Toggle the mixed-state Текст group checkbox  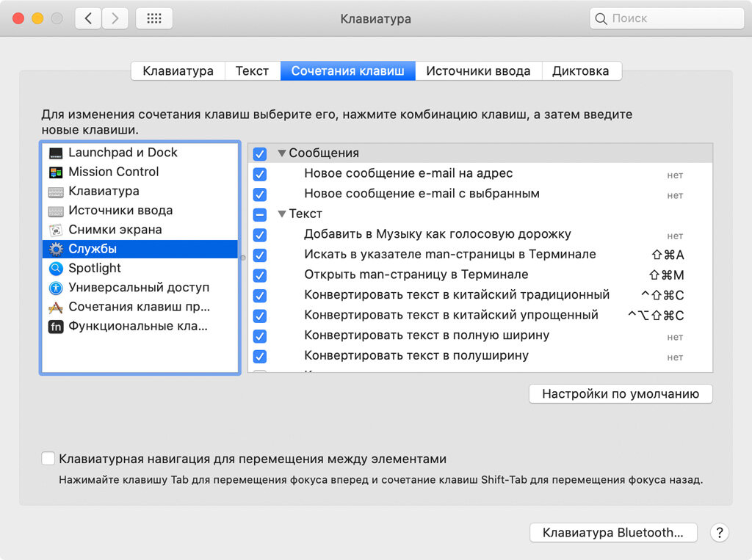pos(260,214)
